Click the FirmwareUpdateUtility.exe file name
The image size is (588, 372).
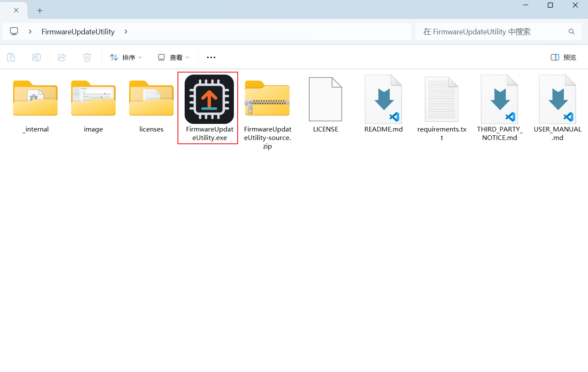click(210, 133)
